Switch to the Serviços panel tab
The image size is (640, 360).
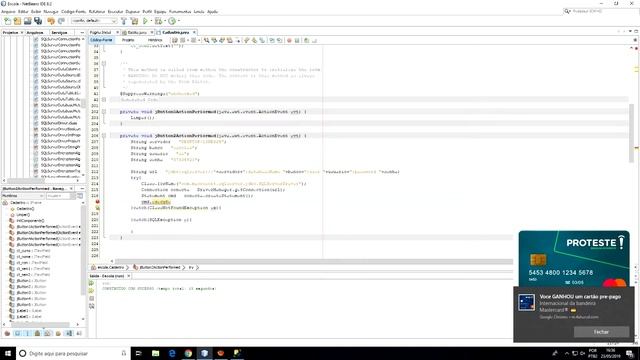[59, 32]
